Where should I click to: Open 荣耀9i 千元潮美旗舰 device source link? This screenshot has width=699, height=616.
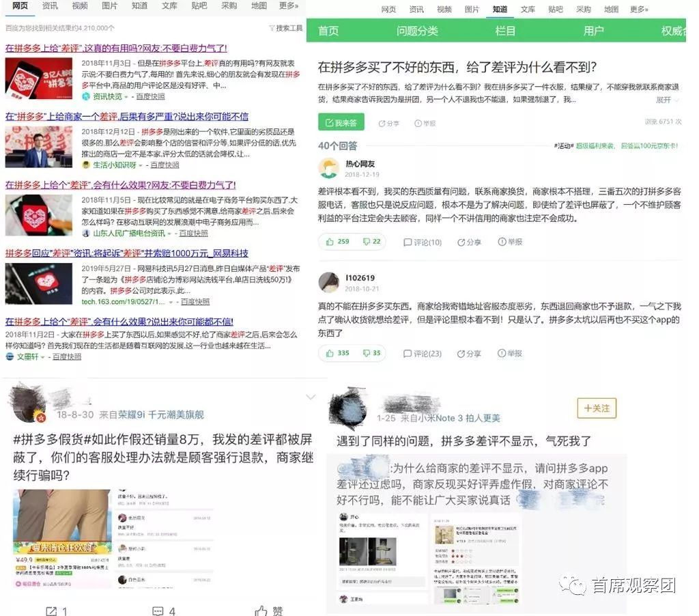[x=161, y=415]
